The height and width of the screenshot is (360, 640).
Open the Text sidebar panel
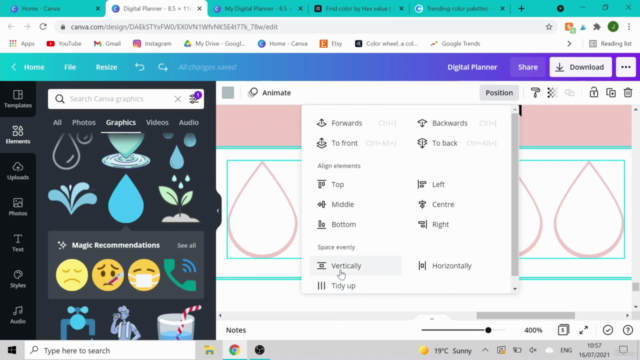(x=18, y=242)
